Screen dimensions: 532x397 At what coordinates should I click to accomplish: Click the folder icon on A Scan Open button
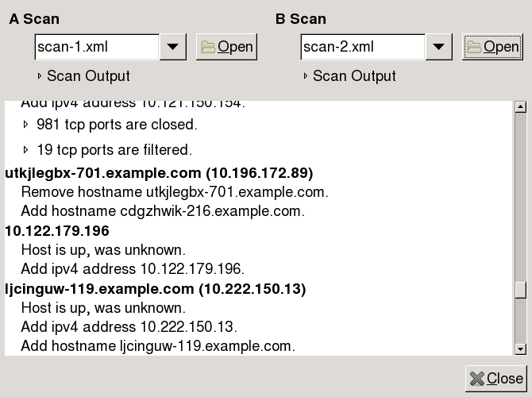pos(208,47)
